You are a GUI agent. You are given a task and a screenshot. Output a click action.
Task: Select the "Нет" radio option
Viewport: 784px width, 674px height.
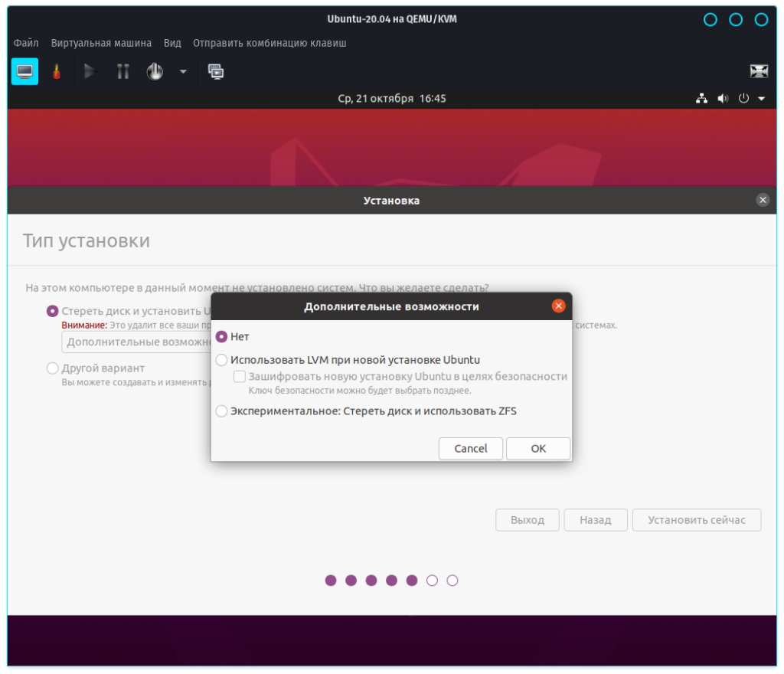(222, 336)
